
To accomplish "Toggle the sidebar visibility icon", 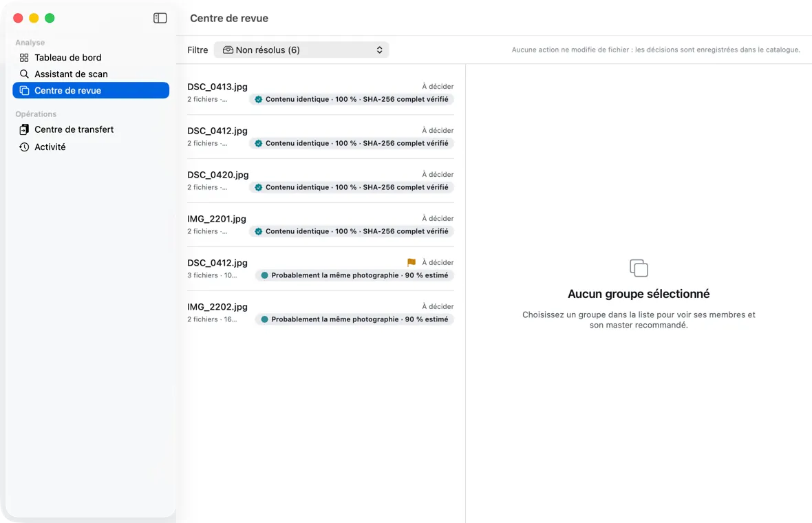I will click(160, 18).
